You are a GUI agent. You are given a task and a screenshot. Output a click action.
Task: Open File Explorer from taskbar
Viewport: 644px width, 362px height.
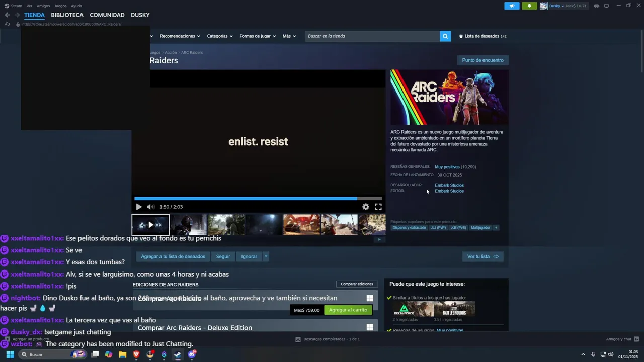tap(122, 354)
